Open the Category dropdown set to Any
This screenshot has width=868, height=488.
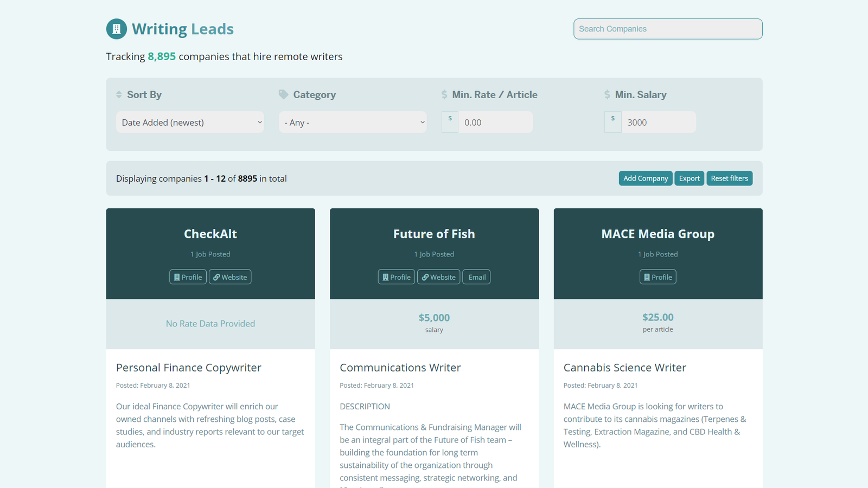pos(353,123)
